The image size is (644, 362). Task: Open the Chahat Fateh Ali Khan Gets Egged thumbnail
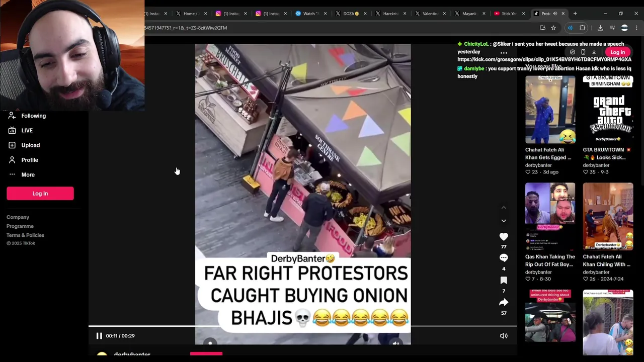pyautogui.click(x=550, y=110)
